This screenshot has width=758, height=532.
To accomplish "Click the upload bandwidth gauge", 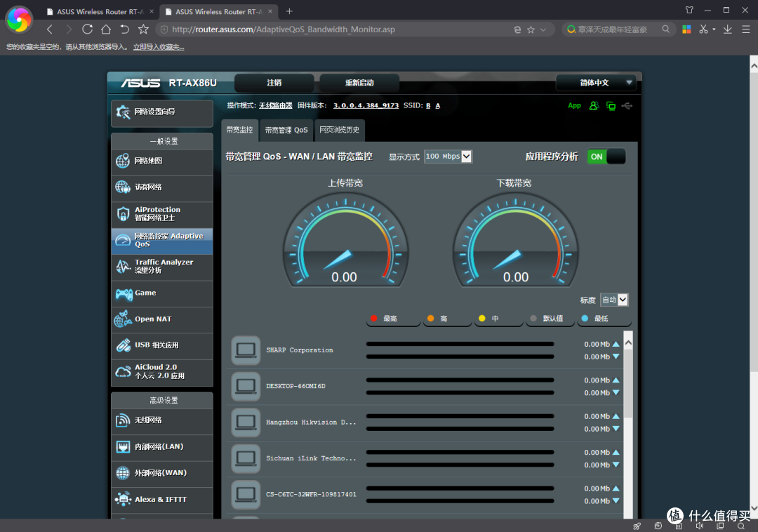I will [x=345, y=240].
